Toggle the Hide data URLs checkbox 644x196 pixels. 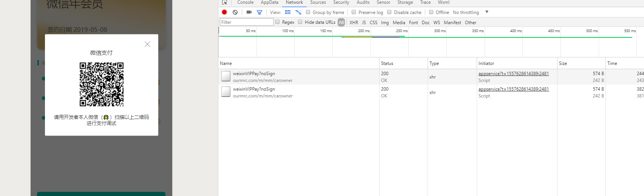click(300, 22)
